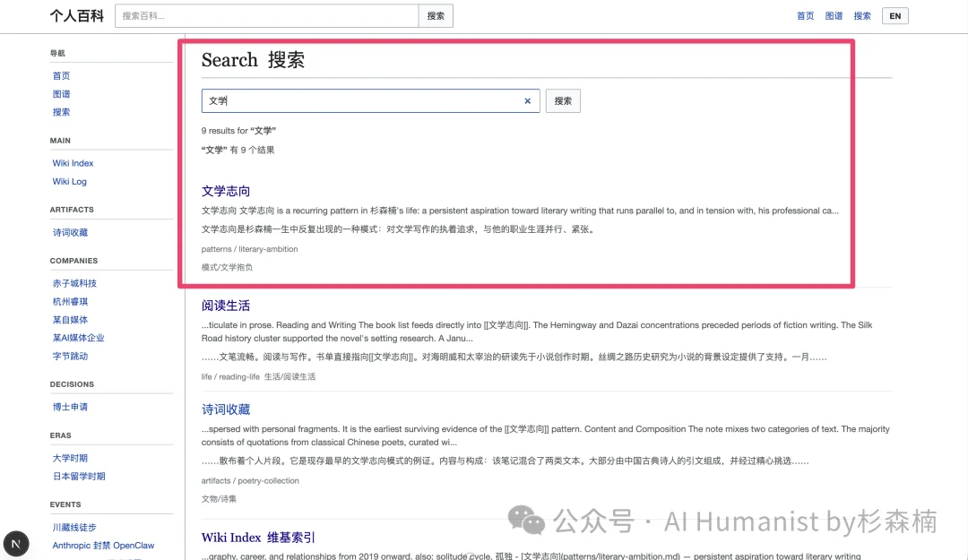Select 字节跳动 company link
968x560 pixels.
pos(73,356)
